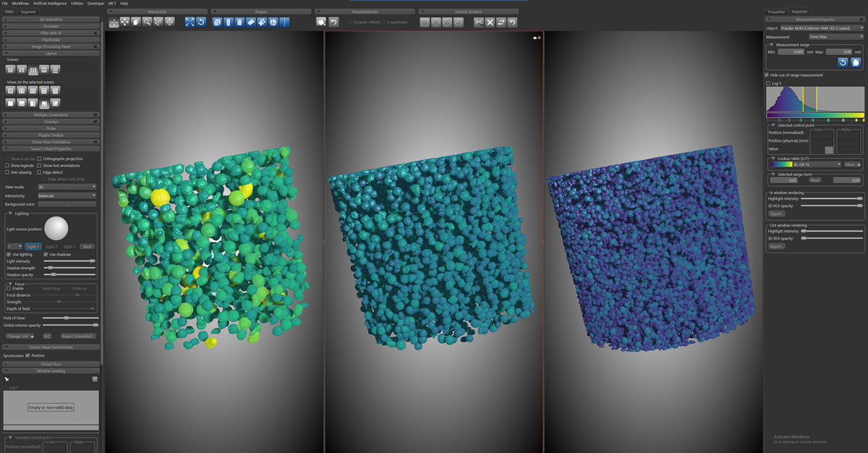Click the target pivot tool icon

pyautogui.click(x=170, y=22)
